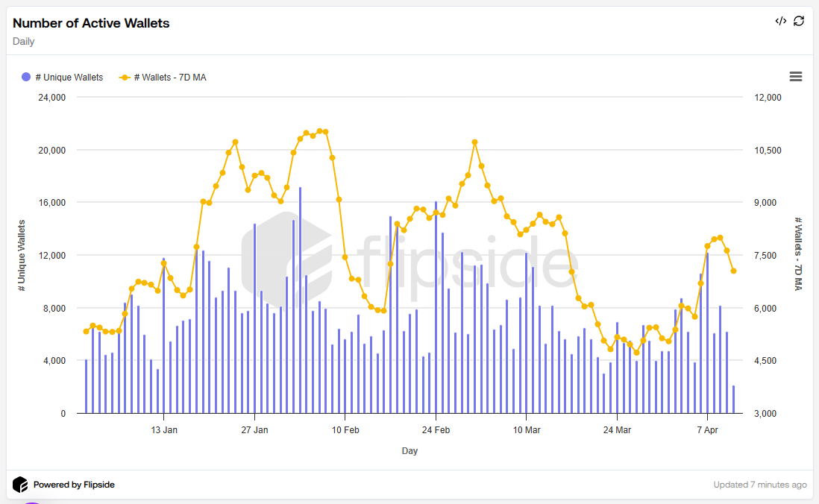Click the 7 Apr x-axis label
The width and height of the screenshot is (819, 504).
[707, 430]
